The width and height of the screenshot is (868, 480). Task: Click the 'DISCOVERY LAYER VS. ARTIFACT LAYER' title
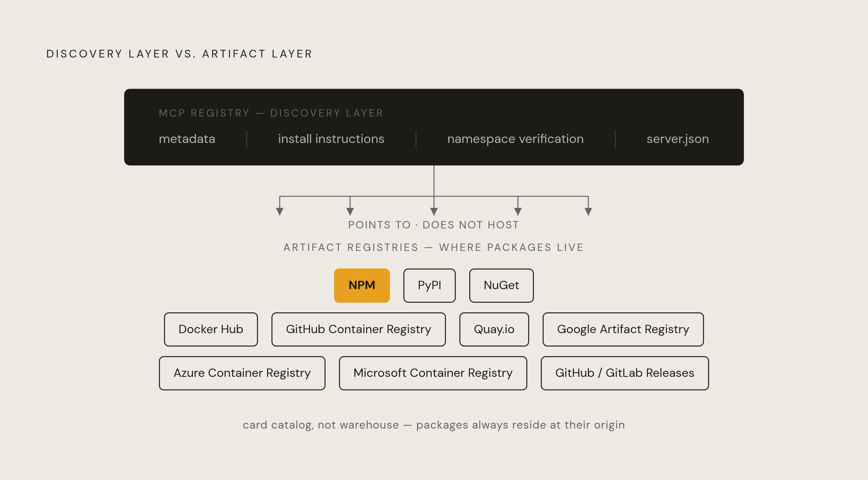[180, 54]
